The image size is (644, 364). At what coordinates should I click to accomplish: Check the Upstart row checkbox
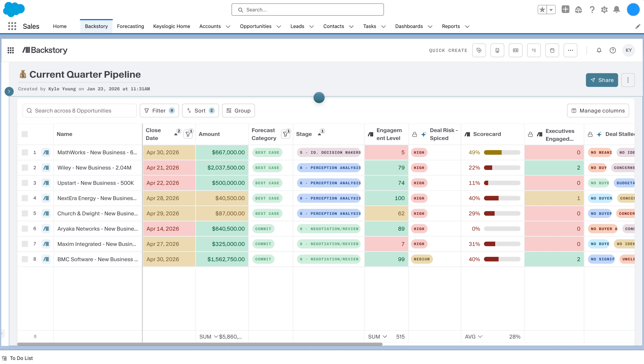pos(25,183)
